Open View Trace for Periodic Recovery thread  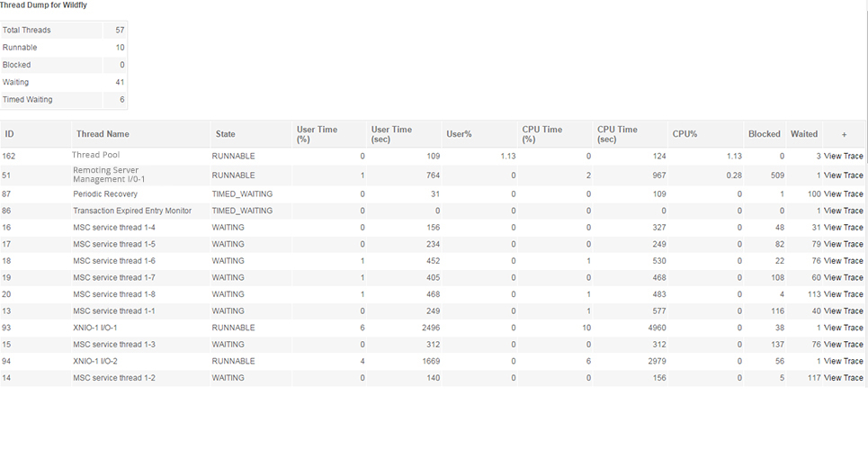click(843, 193)
